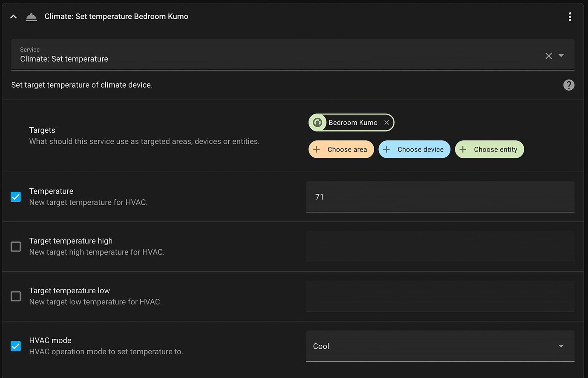Screen dimensions: 588x378
Task: Open the HVAC mode dropdown showing Cool
Action: click(561, 346)
